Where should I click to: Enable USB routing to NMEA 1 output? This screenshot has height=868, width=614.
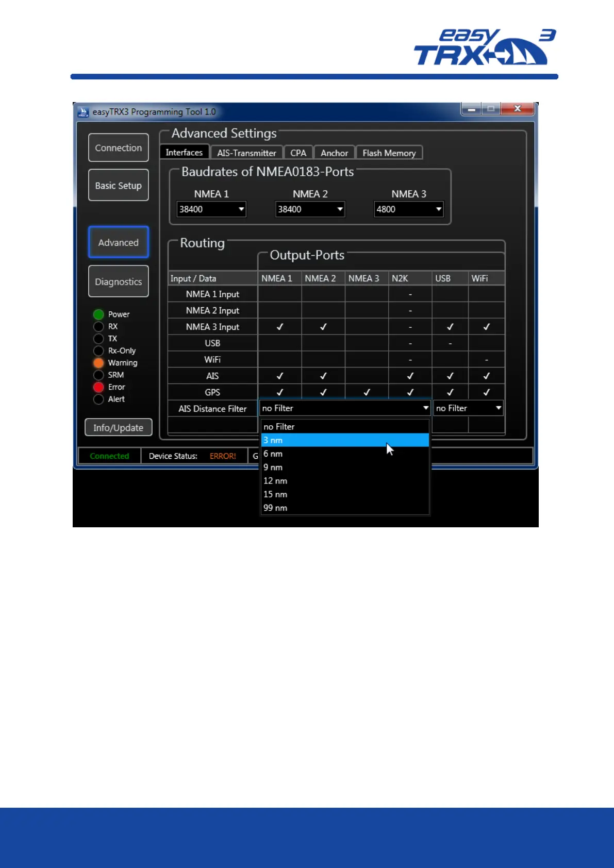tap(280, 343)
